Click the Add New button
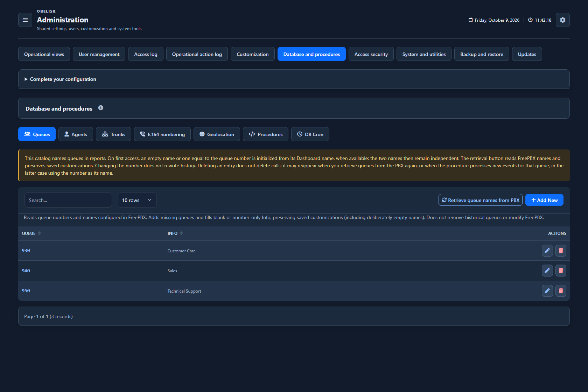Screen dimensions: 588x392 544,200
